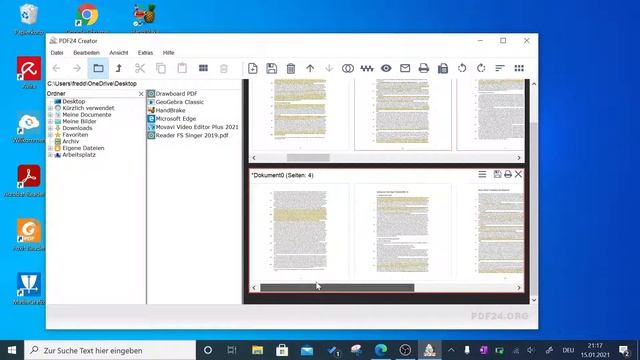
Task: Click the back navigation arrow in PDF24 toolbar
Action: click(56, 68)
